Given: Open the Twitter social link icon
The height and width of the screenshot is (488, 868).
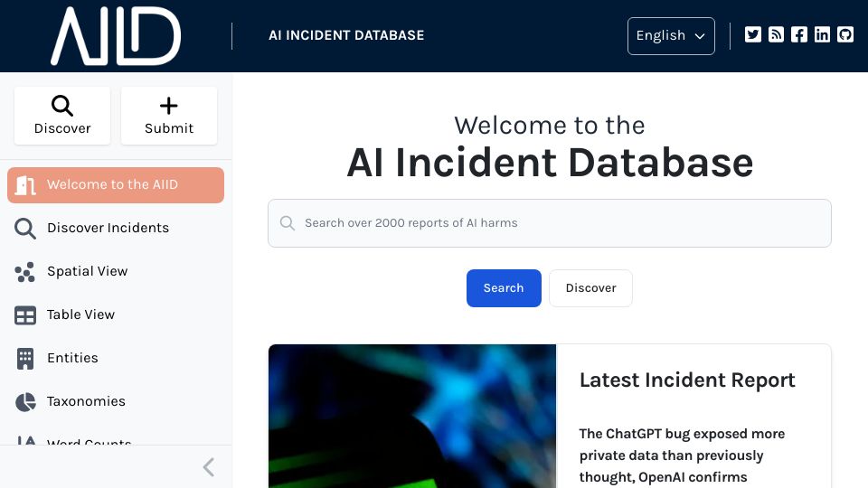Looking at the screenshot, I should [753, 35].
